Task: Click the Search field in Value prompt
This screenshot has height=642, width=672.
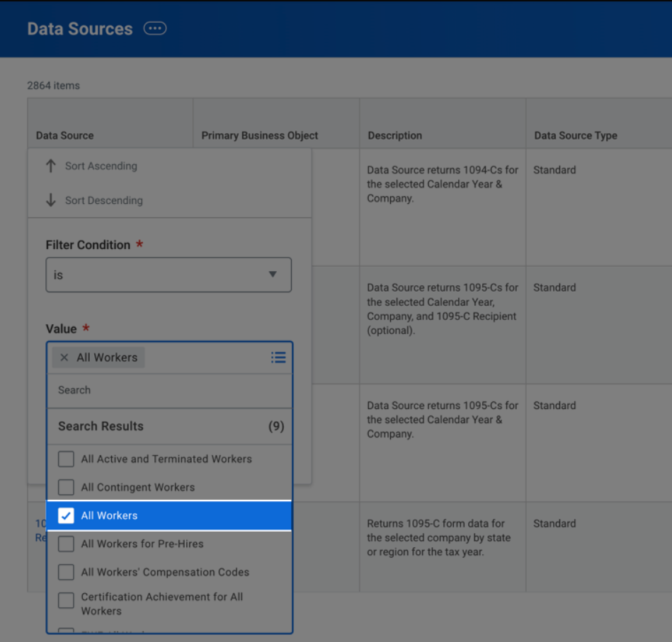Action: 169,390
